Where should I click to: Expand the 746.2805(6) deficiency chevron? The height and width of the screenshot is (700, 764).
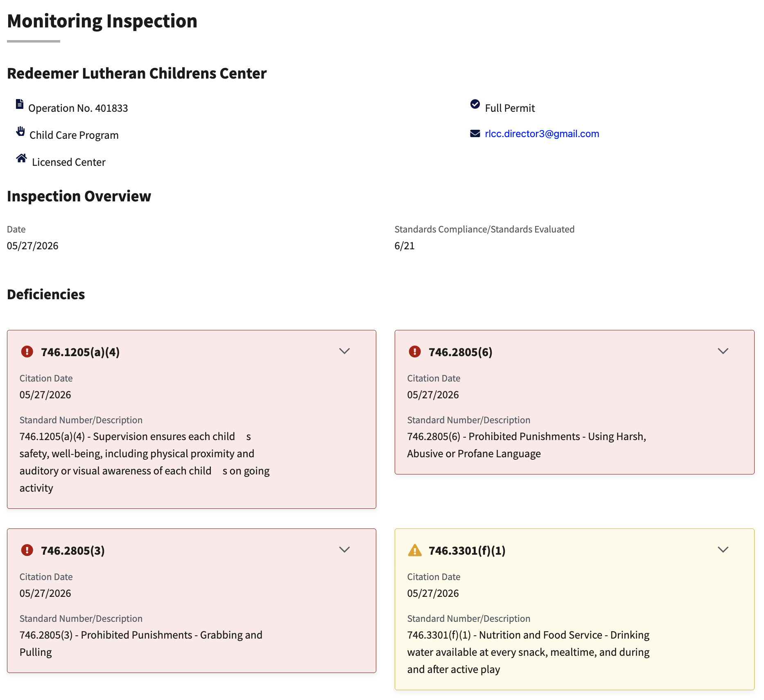pyautogui.click(x=723, y=351)
